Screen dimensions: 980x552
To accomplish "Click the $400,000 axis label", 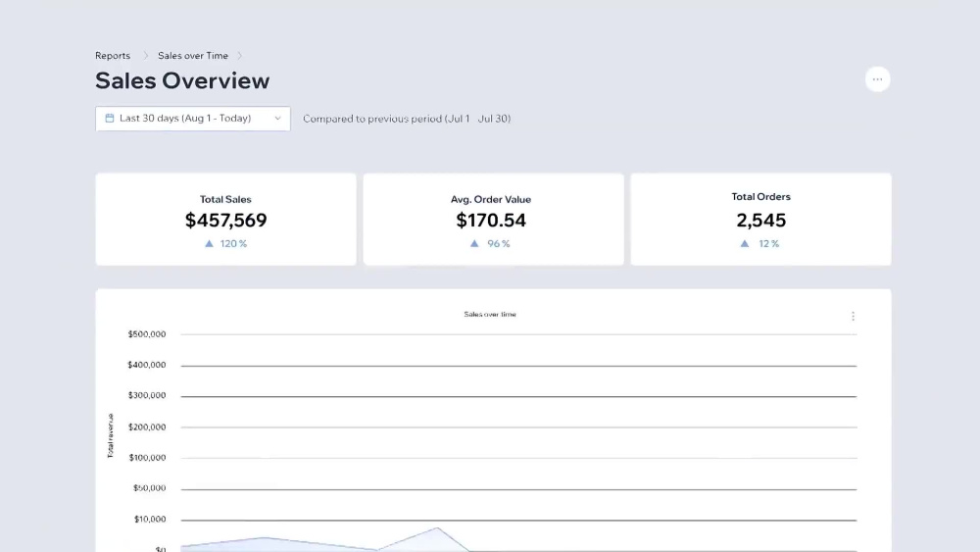I will (147, 365).
